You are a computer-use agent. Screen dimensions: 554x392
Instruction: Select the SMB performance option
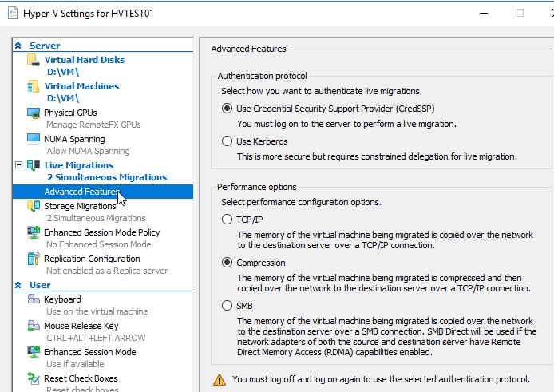coord(227,306)
